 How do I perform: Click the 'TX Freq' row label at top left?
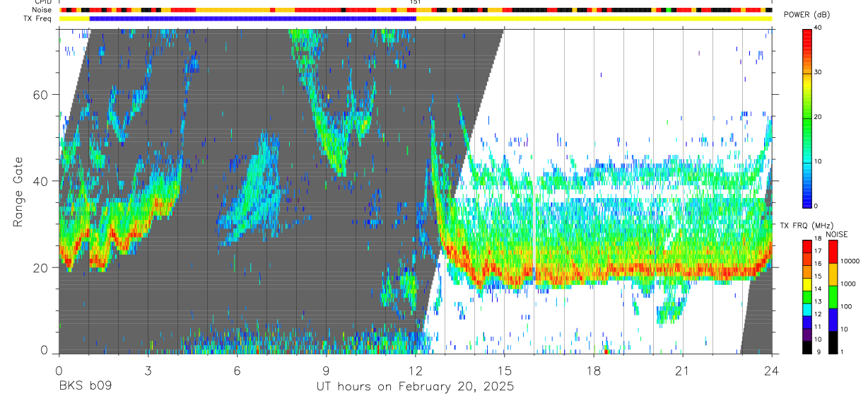38,18
